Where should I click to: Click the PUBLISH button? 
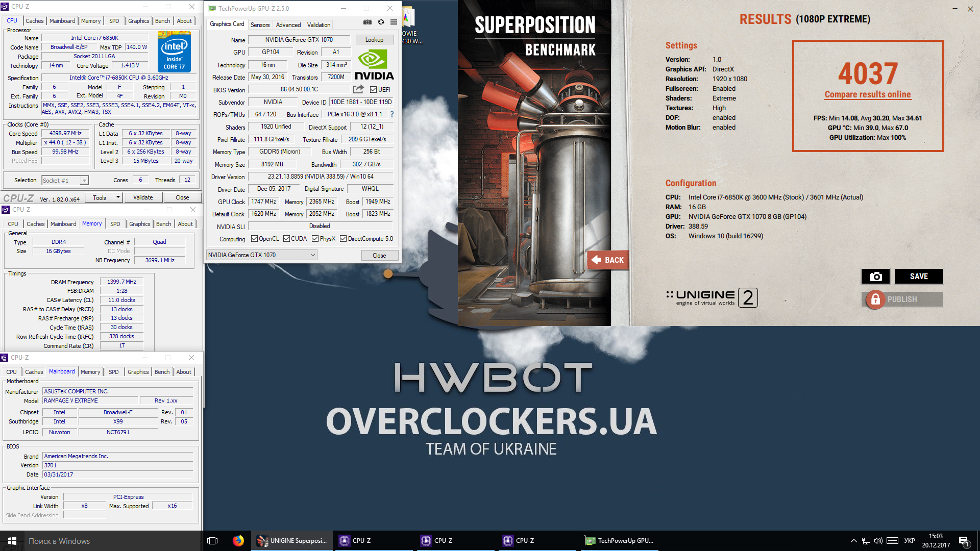coord(902,299)
